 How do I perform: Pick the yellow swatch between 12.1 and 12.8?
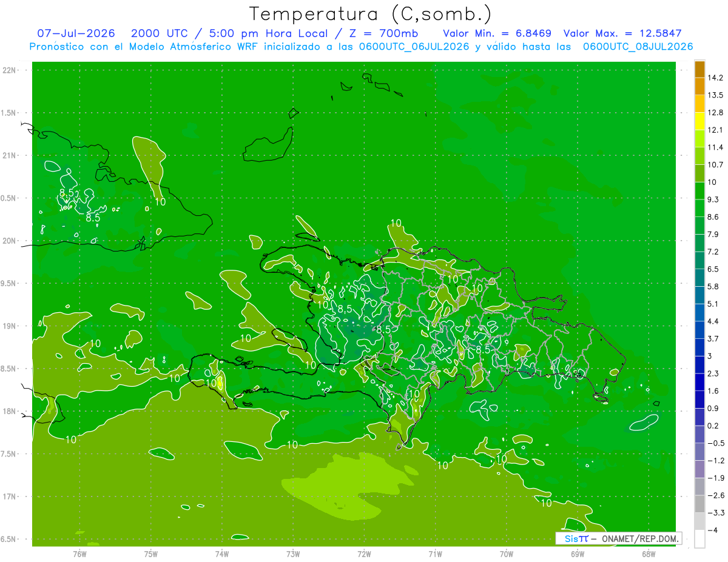tap(699, 121)
